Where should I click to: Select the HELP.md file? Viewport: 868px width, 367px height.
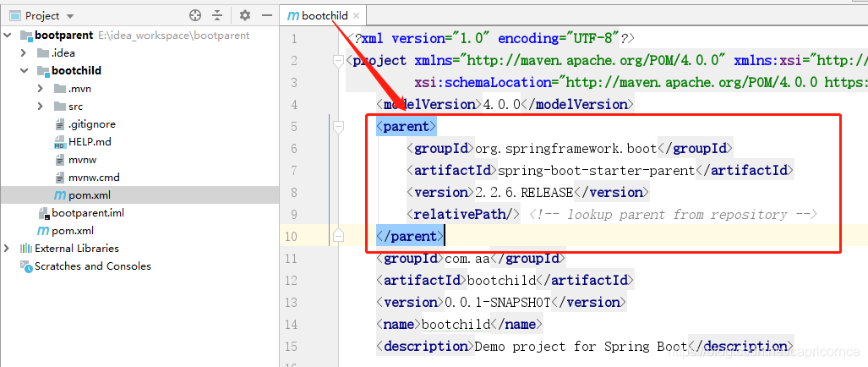point(90,142)
